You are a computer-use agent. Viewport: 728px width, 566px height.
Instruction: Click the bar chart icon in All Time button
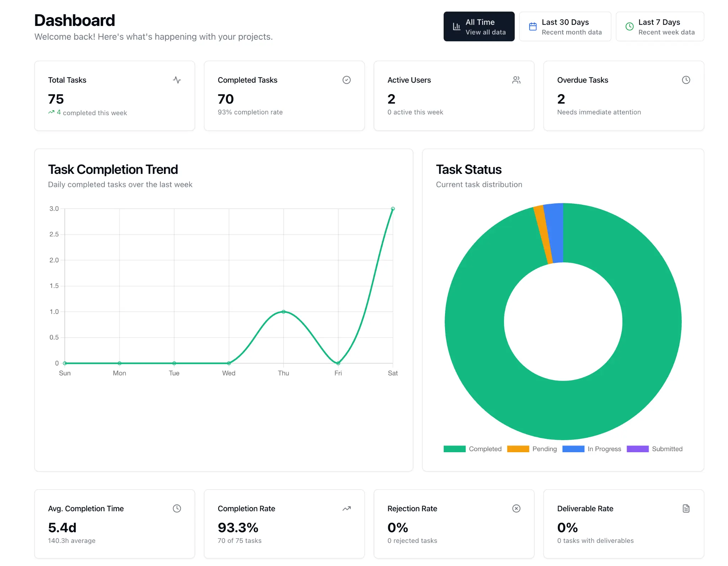[x=456, y=26]
